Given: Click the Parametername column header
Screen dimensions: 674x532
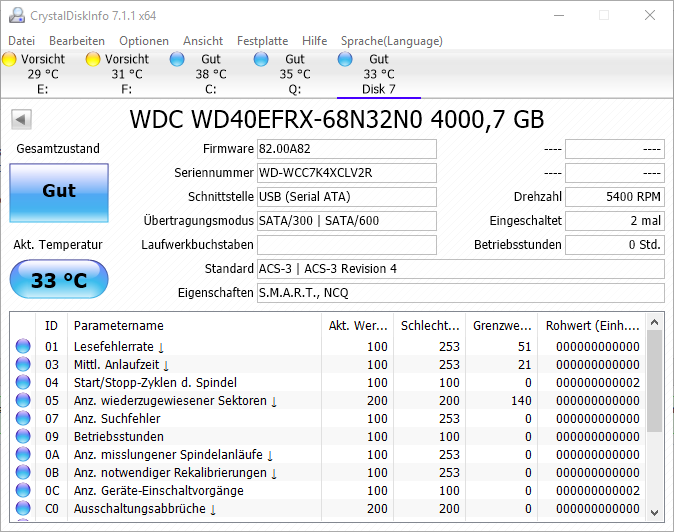Looking at the screenshot, I should tap(194, 325).
